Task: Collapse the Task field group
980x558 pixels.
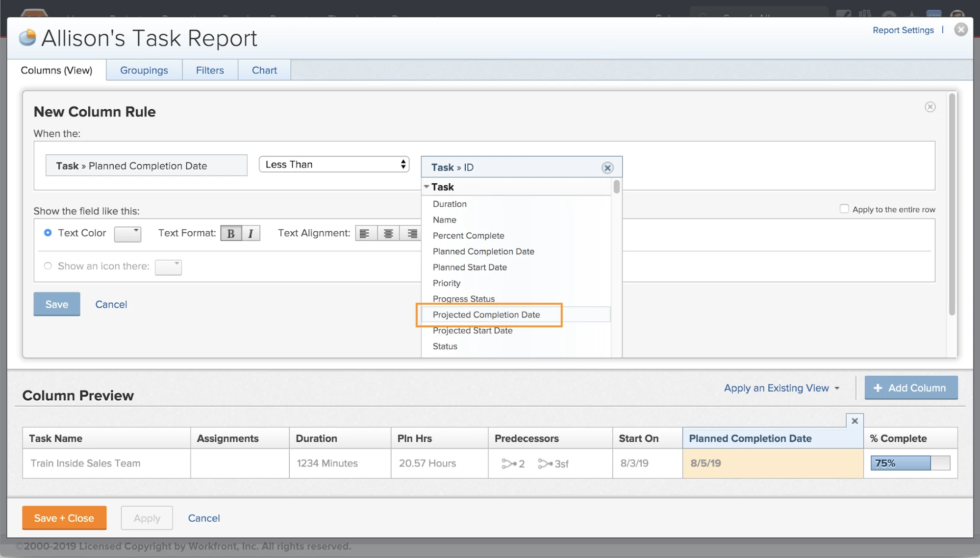Action: tap(427, 187)
